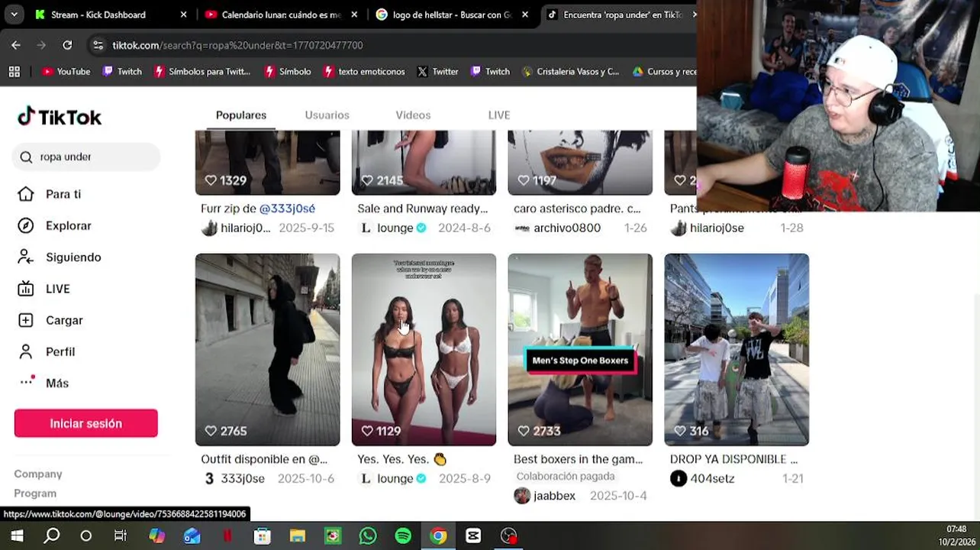980x550 pixels.
Task: Open the video with 1329 likes
Action: 267,162
